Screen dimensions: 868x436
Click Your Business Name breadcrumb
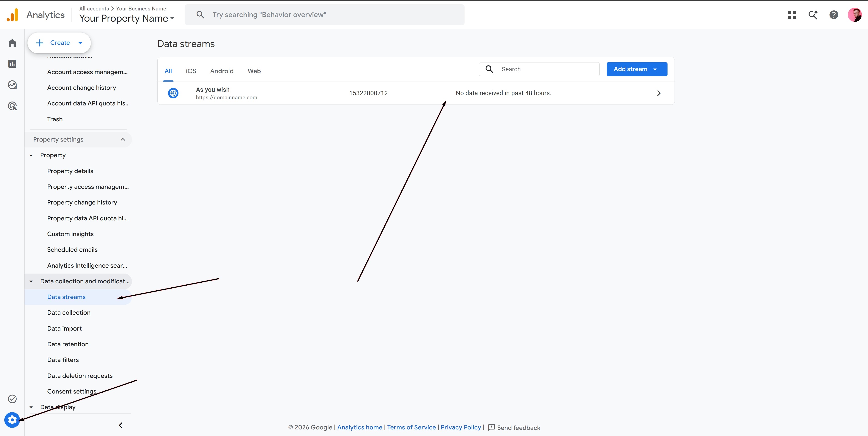point(141,8)
